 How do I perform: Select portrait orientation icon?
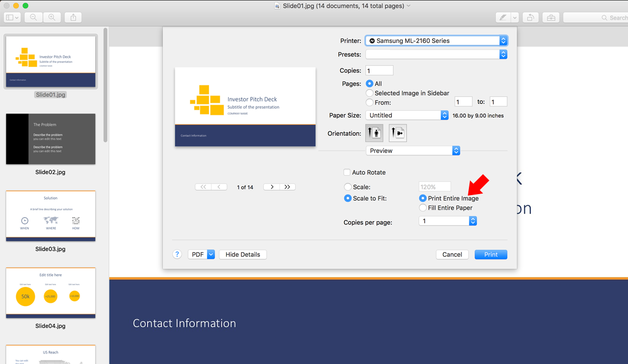click(374, 133)
